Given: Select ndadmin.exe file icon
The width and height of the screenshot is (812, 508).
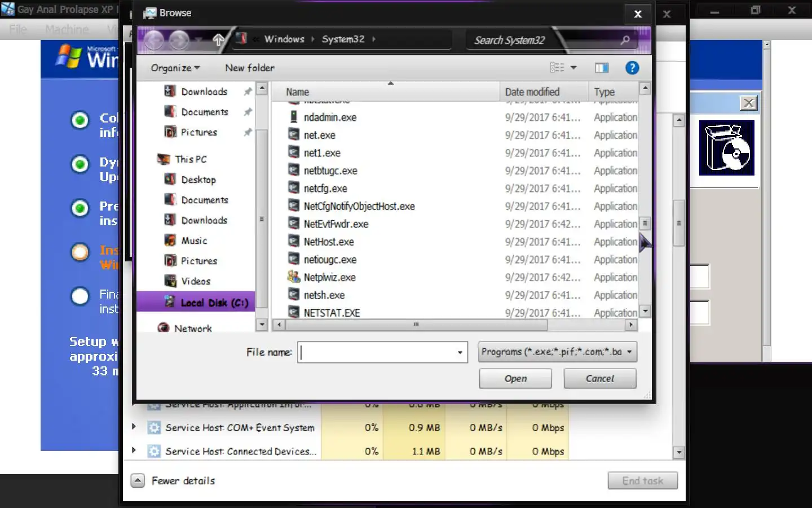Looking at the screenshot, I should point(293,117).
